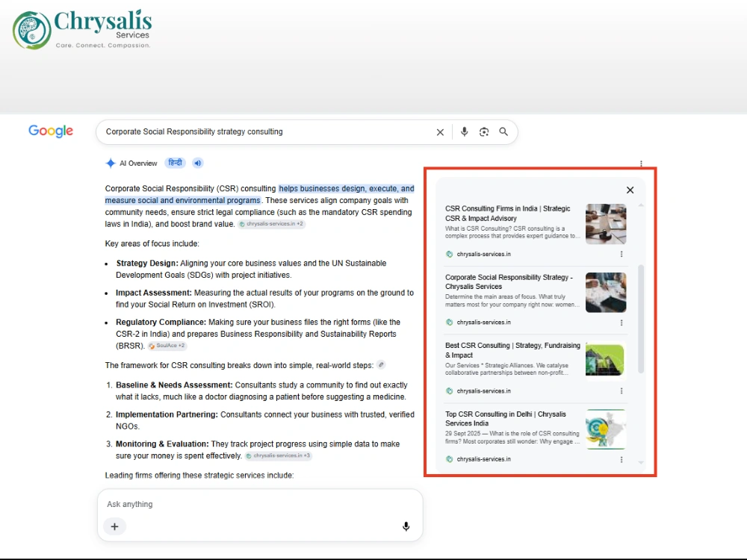Viewport: 747px width, 560px height.
Task: Expand SoulAce +2 source chip
Action: 167,346
